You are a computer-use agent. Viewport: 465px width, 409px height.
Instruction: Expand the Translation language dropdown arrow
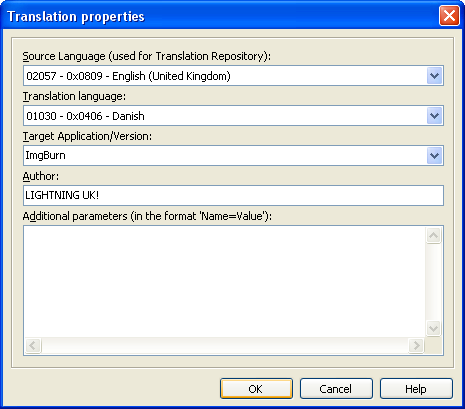click(x=434, y=116)
